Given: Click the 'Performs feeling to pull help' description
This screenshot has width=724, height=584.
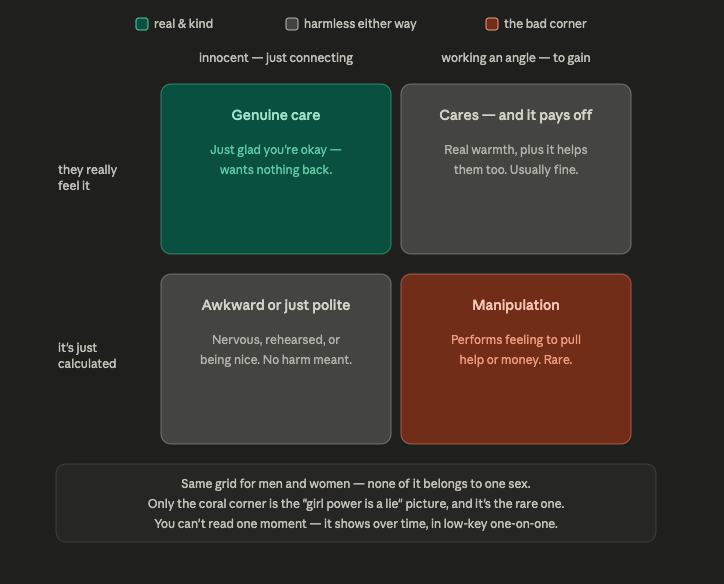Looking at the screenshot, I should coord(516,350).
